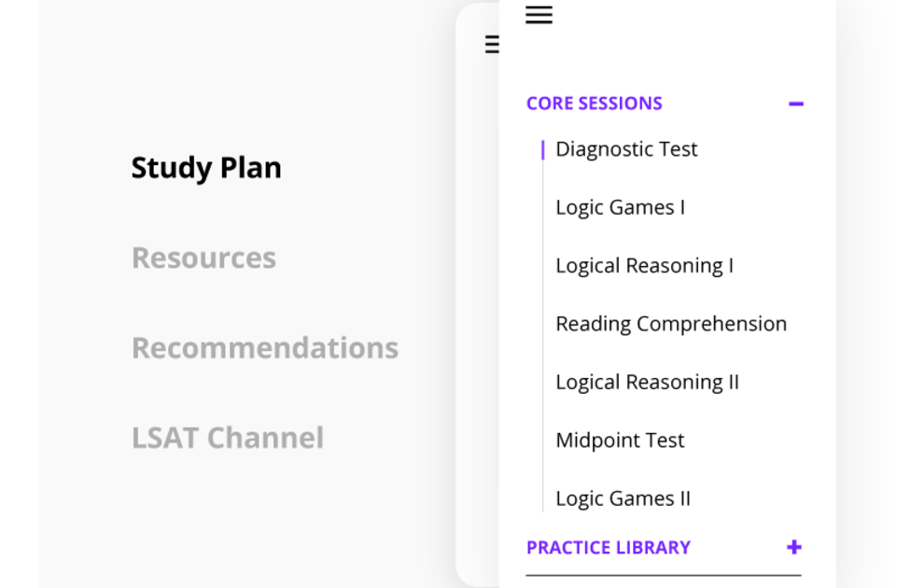Select the Study Plan tab
897x588 pixels.
point(206,168)
